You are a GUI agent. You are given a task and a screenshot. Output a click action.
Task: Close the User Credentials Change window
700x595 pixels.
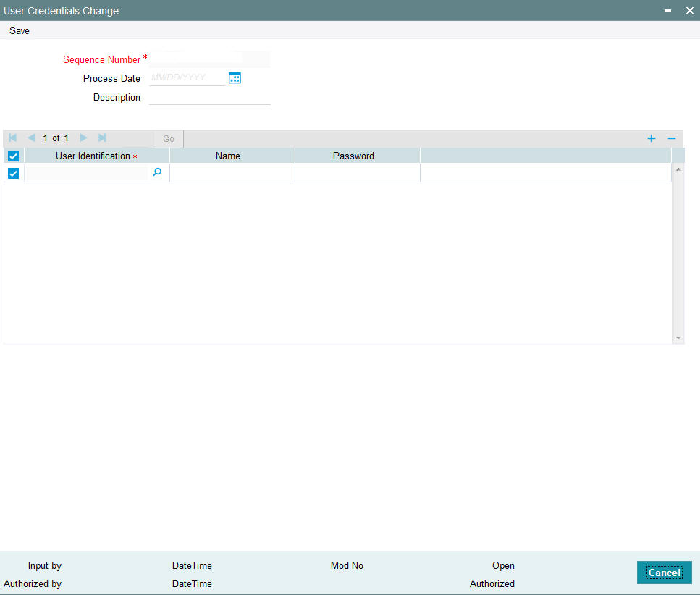coord(690,11)
